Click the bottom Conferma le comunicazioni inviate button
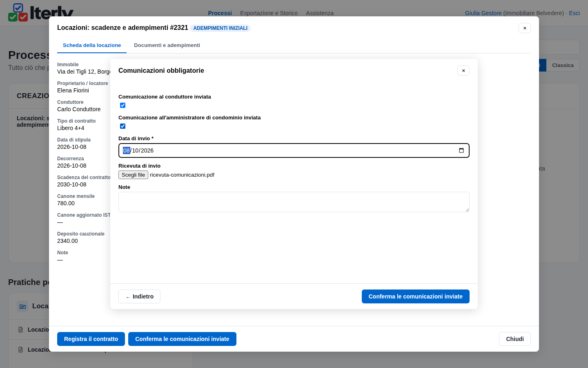Viewport: 588px width, 368px height. (182, 339)
